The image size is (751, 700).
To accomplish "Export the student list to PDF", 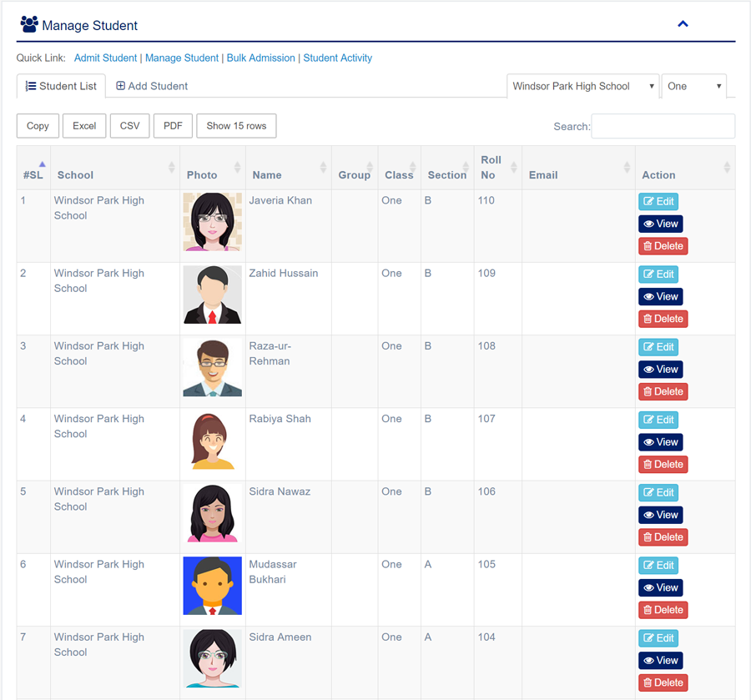I will [x=173, y=126].
